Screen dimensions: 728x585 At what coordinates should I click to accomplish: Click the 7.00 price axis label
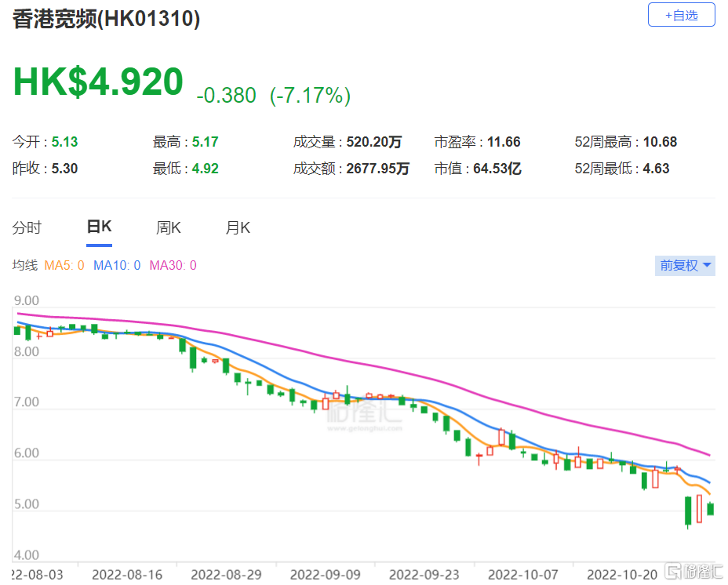pos(27,402)
